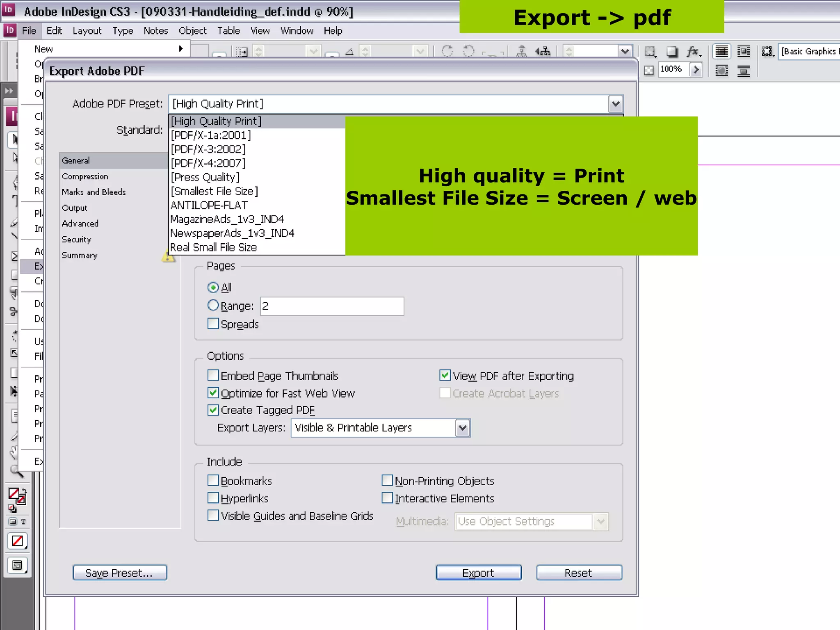Select the Zoom tool in toolbox

click(x=16, y=472)
